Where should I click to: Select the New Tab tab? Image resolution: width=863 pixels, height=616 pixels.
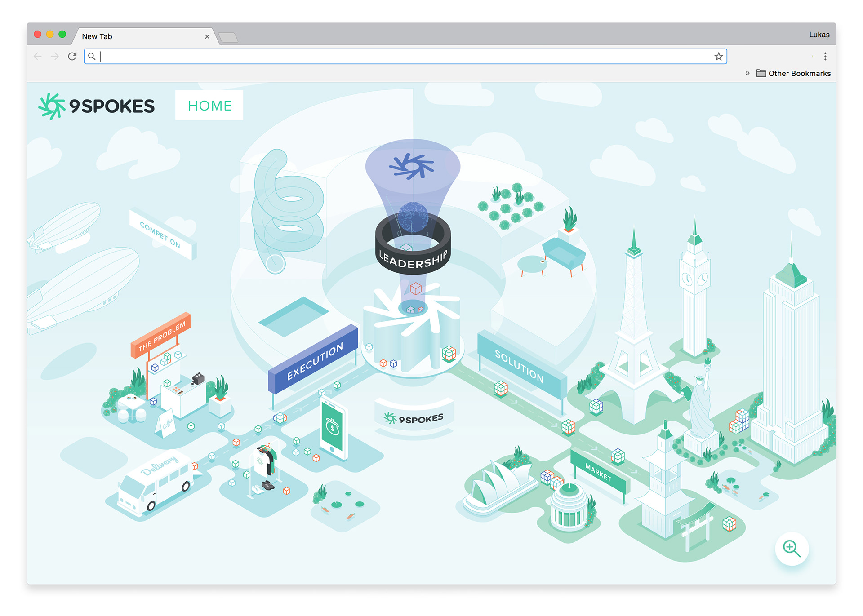pos(135,37)
